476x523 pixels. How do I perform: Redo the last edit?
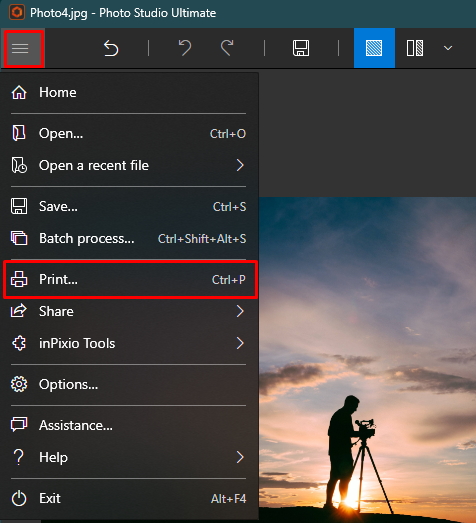[227, 48]
